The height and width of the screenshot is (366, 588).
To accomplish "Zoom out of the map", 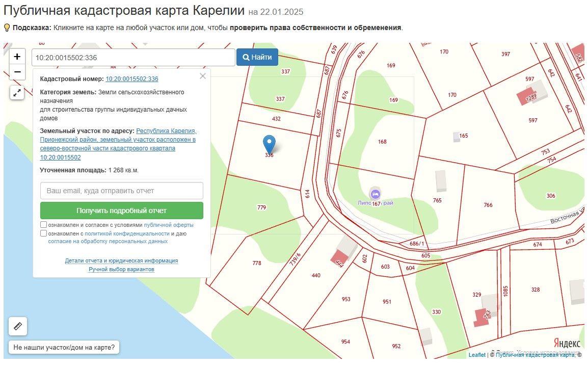I will coord(17,72).
